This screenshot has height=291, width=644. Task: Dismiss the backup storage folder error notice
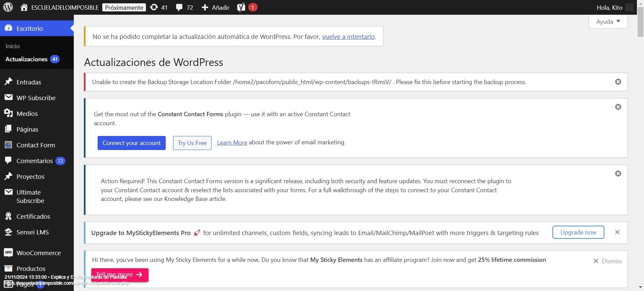(x=618, y=82)
